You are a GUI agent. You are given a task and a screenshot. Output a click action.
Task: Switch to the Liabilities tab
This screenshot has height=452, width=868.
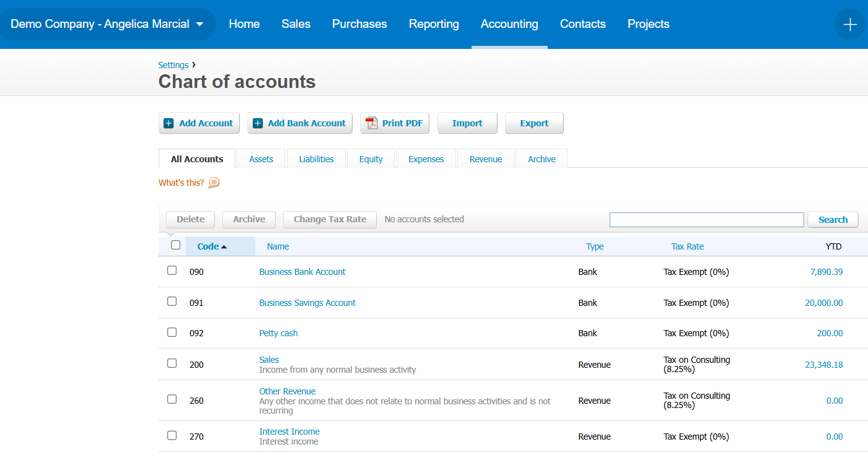coord(316,159)
